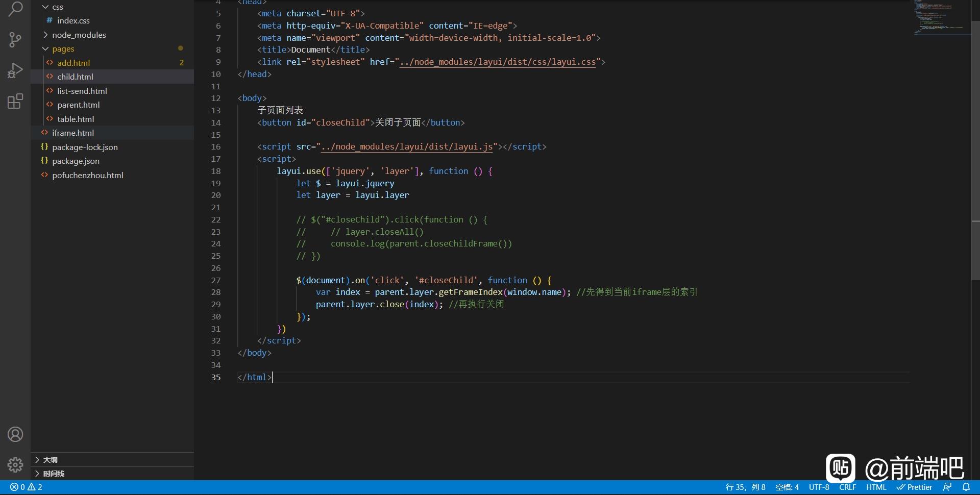Click the layui.css stylesheet href link
The image size is (980, 495).
click(x=498, y=62)
